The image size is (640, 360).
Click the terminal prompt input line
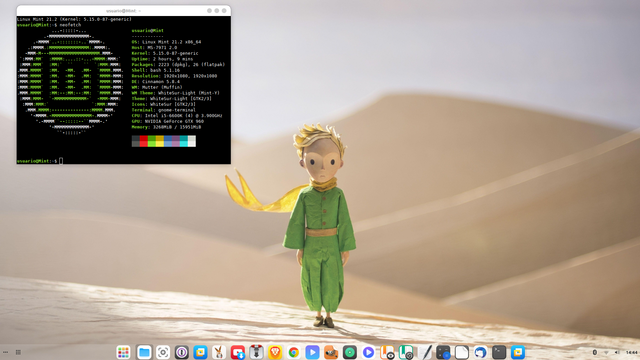click(123, 161)
